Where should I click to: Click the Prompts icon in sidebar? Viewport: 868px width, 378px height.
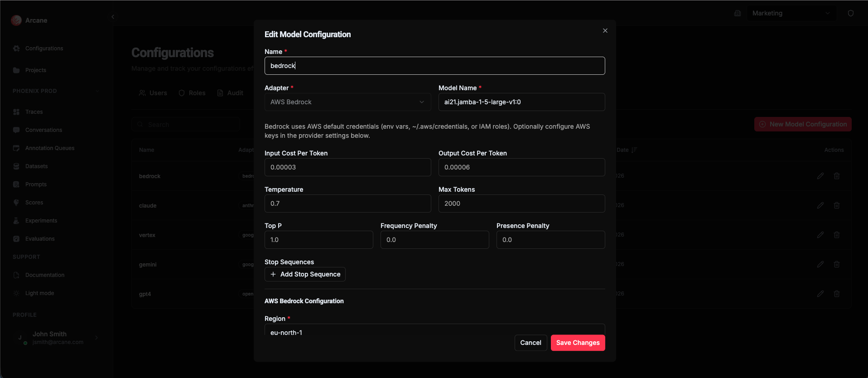16,184
